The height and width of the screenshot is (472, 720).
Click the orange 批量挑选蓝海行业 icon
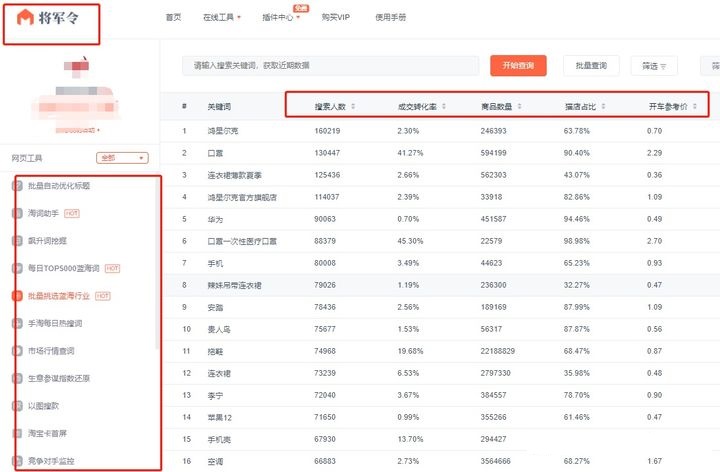[18, 296]
